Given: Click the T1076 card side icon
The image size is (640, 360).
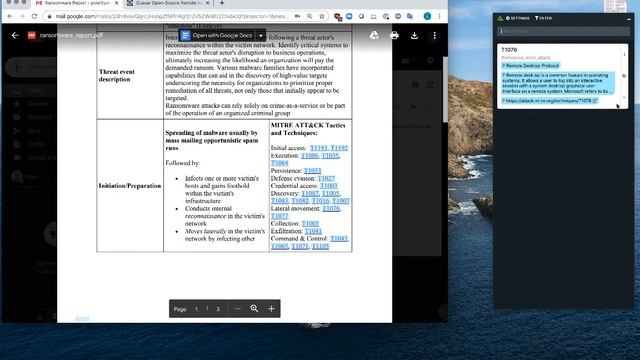Looking at the screenshot, I should click(624, 76).
